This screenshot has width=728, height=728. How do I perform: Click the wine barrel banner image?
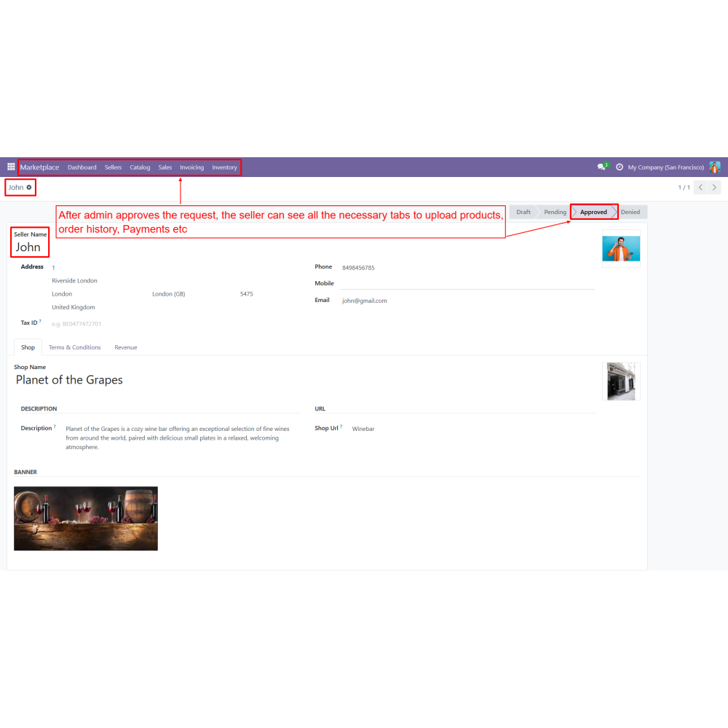pos(86,518)
